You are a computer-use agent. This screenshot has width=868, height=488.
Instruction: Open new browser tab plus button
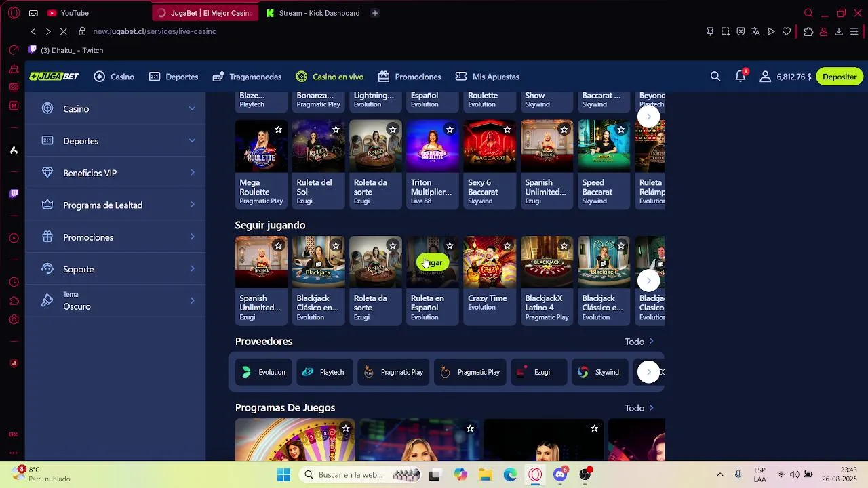pyautogui.click(x=374, y=13)
